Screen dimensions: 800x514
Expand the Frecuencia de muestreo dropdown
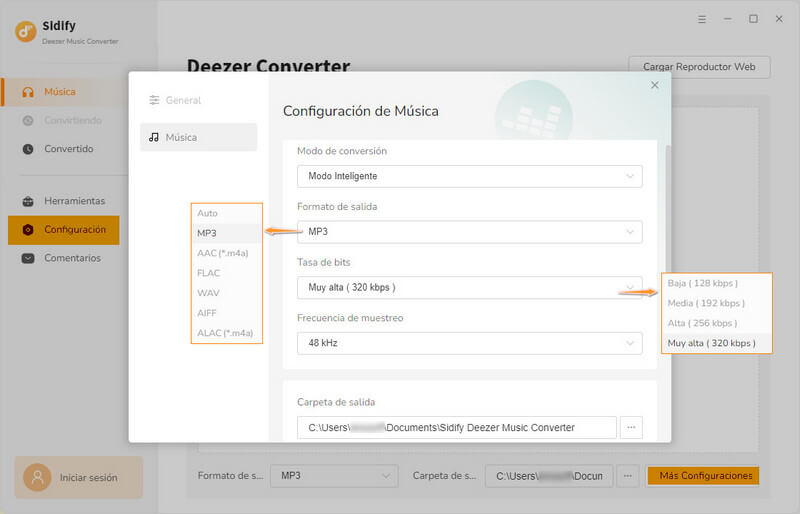tap(469, 343)
